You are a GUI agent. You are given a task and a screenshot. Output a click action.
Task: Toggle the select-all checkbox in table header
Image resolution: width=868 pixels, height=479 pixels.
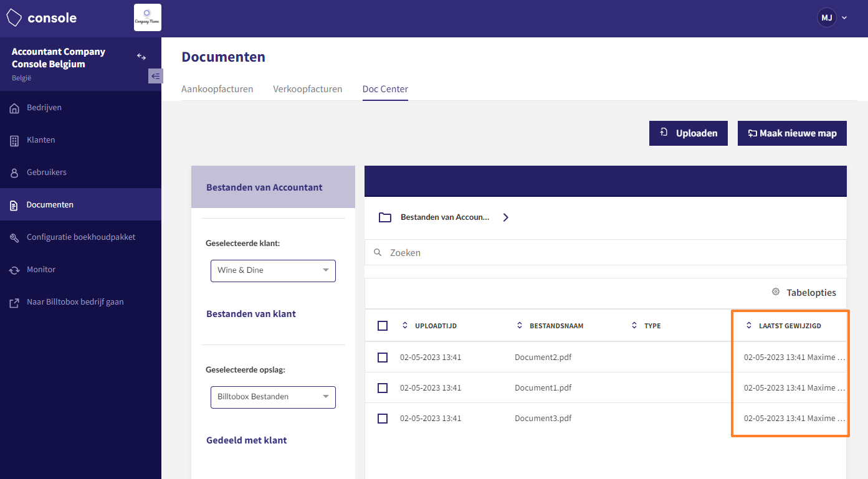click(x=383, y=326)
